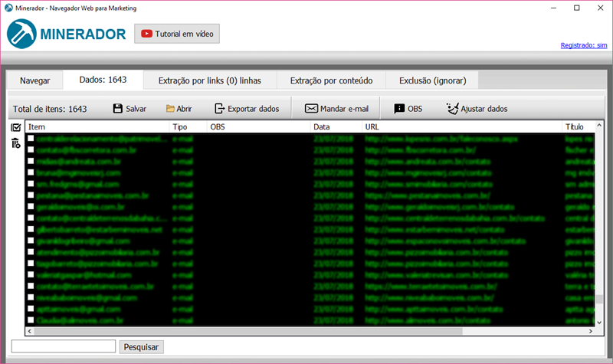Image resolution: width=613 pixels, height=364 pixels.
Task: Tick the midas@andreata.com.br checkbox
Action: point(31,161)
